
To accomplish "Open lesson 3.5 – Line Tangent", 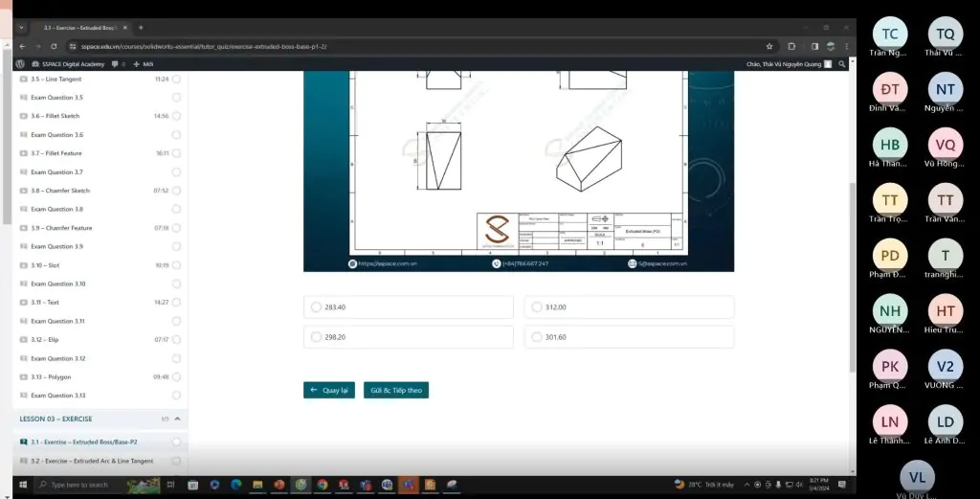I will point(56,79).
